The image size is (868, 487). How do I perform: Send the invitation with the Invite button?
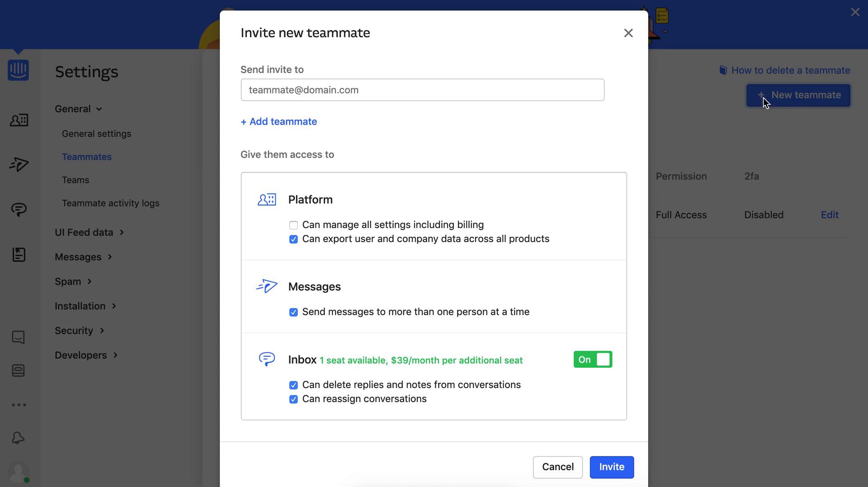[x=611, y=467]
